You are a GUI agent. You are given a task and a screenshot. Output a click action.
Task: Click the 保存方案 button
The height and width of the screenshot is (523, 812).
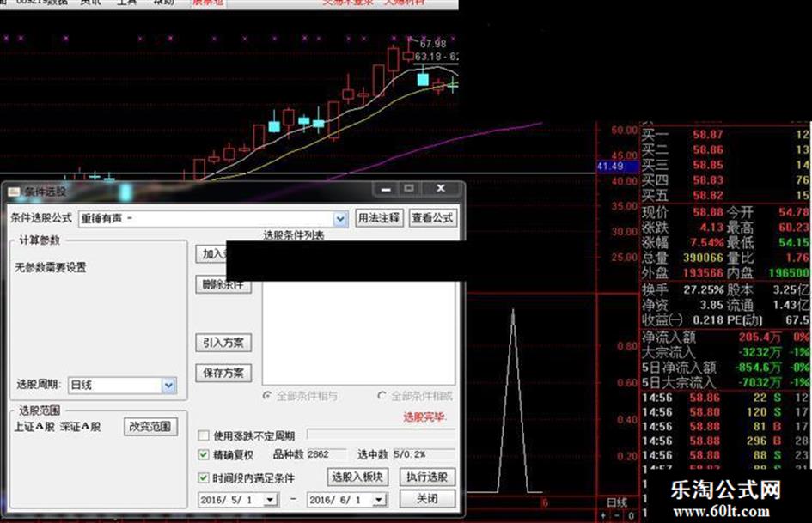pyautogui.click(x=223, y=373)
